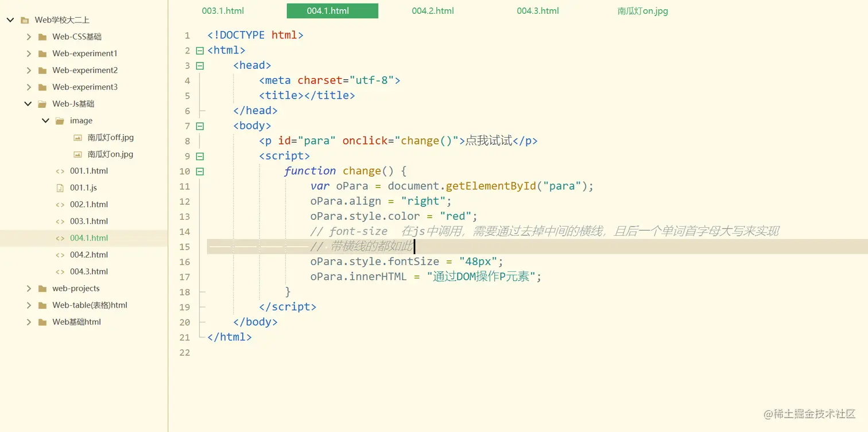Open 001.1.html from the file tree
The image size is (868, 432).
(x=89, y=171)
